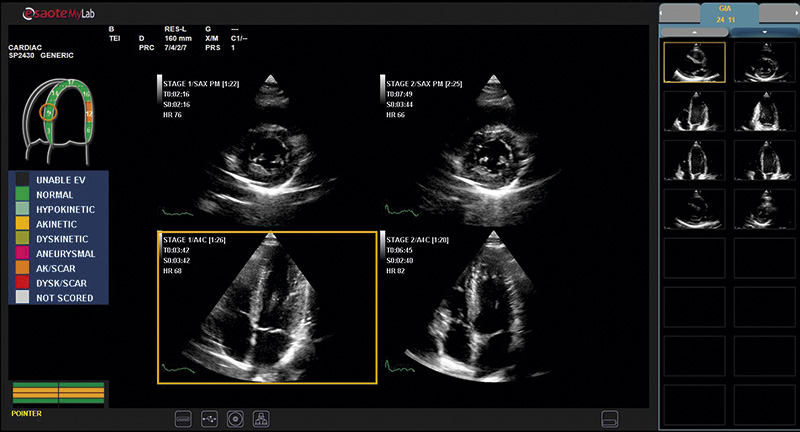The image size is (800, 432).
Task: Click the RES-L header value
Action: pos(176,29)
